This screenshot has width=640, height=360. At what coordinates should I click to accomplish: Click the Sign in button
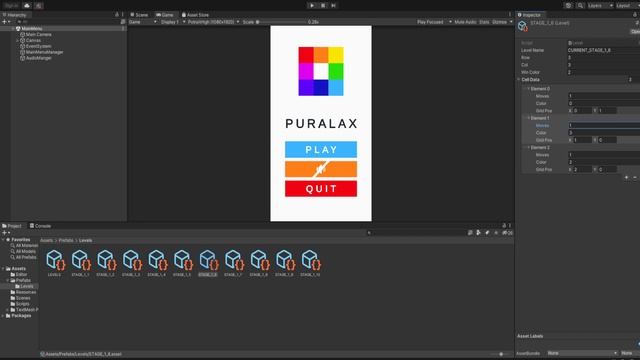(x=11, y=6)
